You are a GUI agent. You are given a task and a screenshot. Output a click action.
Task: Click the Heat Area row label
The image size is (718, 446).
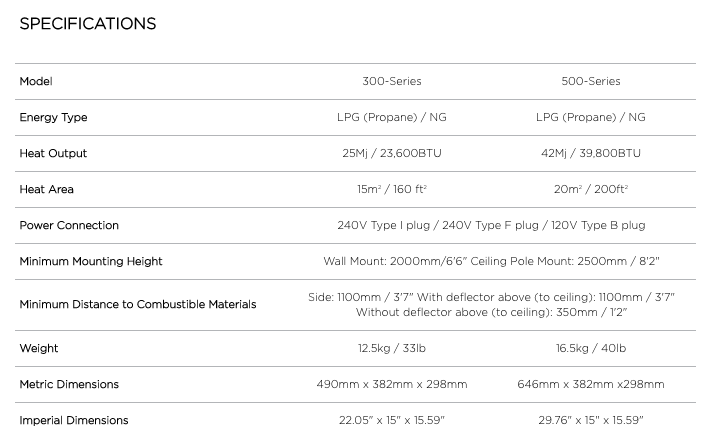[47, 189]
